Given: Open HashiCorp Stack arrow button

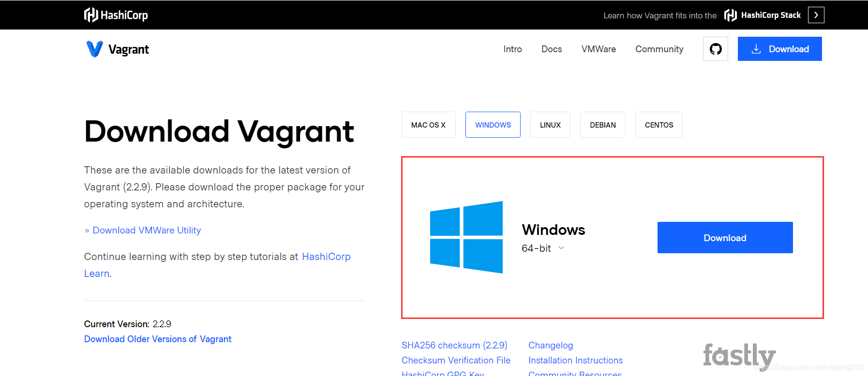Looking at the screenshot, I should 816,15.
